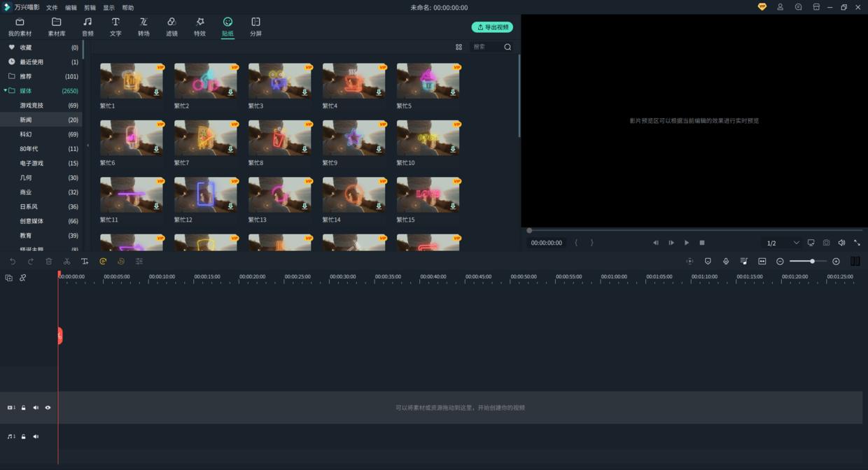Open the audio mixer icon in timeline toolbar
Screen dimensions: 868x470
click(744, 262)
